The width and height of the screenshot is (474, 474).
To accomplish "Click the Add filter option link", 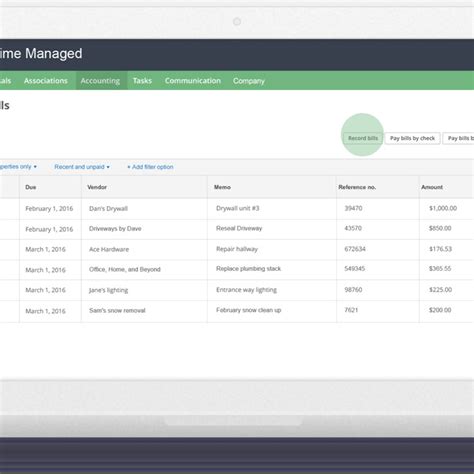I will tap(150, 167).
